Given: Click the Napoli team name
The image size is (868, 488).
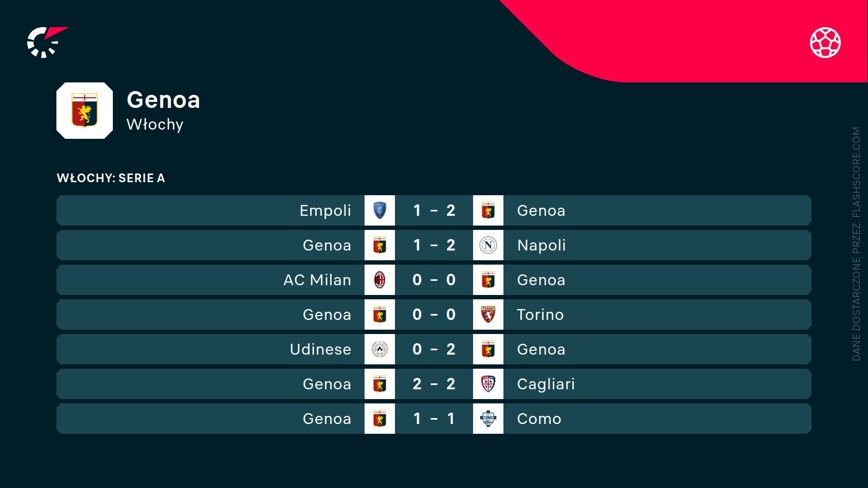Looking at the screenshot, I should [x=541, y=245].
